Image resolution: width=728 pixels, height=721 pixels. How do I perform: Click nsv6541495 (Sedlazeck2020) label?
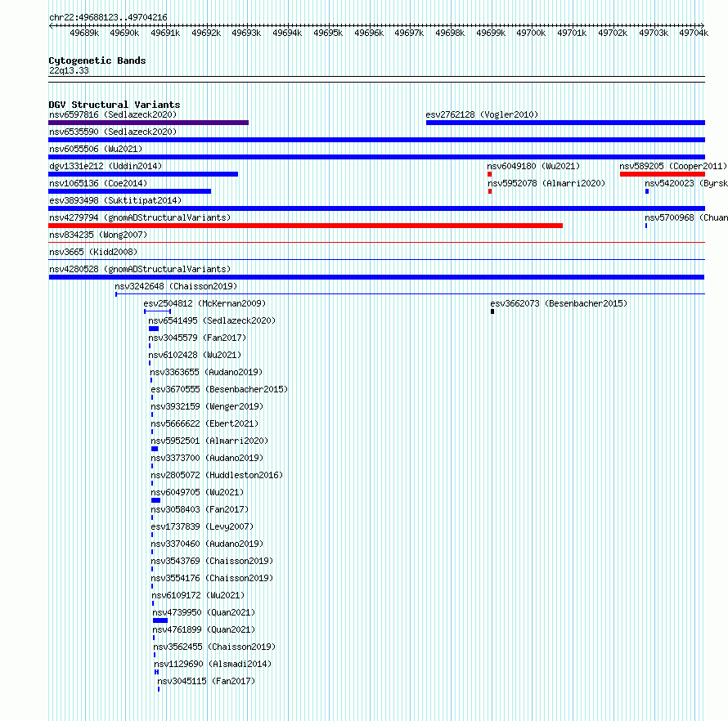(212, 320)
